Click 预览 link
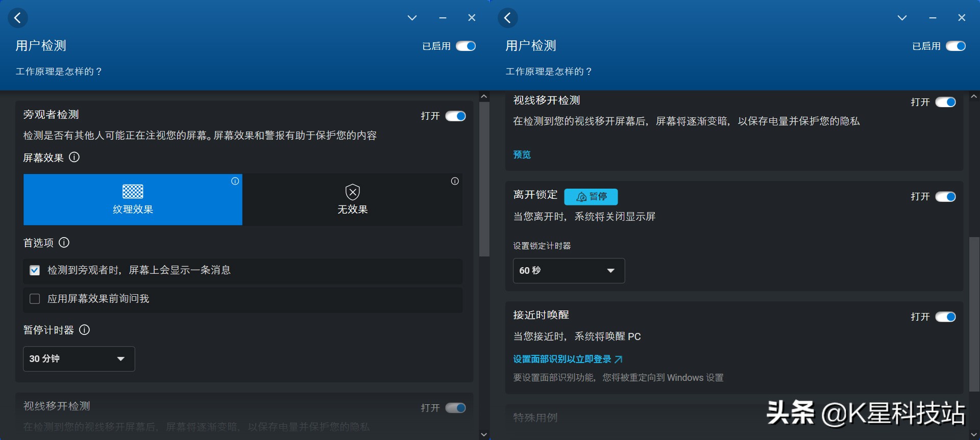Viewport: 980px width, 440px height. tap(522, 154)
